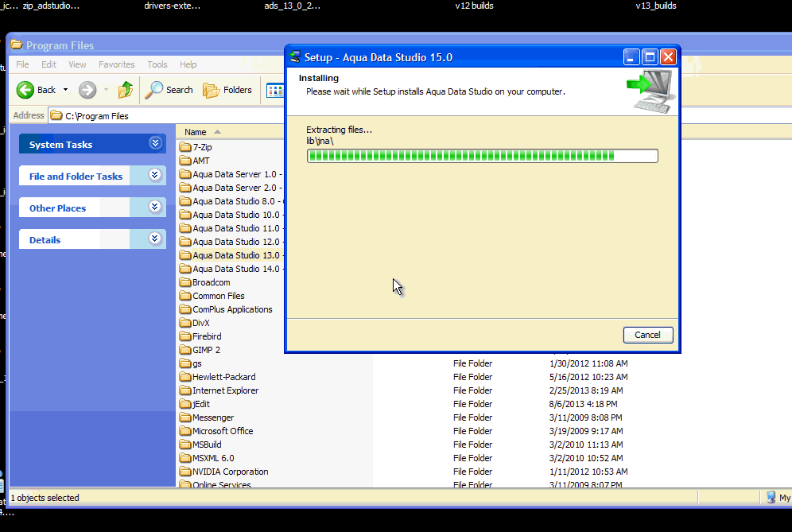Click the Program Files folder icon in title bar
Viewport: 792px width, 532px height.
click(17, 45)
